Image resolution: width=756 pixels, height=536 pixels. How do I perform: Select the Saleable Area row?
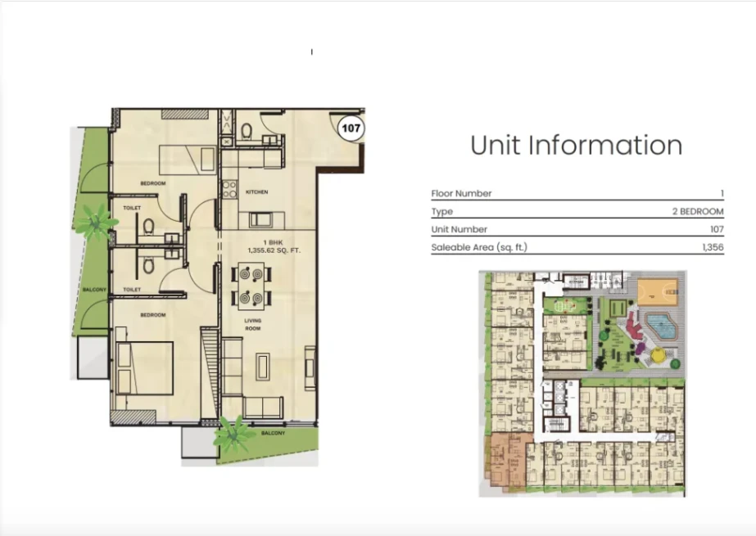pos(577,247)
